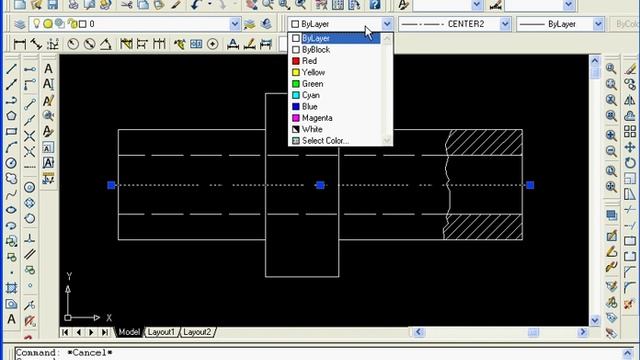
Task: Click the Help question mark icon
Action: coord(375,5)
